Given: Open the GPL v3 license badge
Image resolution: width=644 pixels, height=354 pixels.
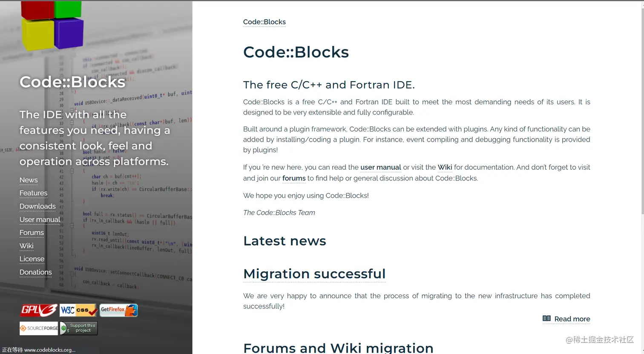Looking at the screenshot, I should (x=39, y=310).
